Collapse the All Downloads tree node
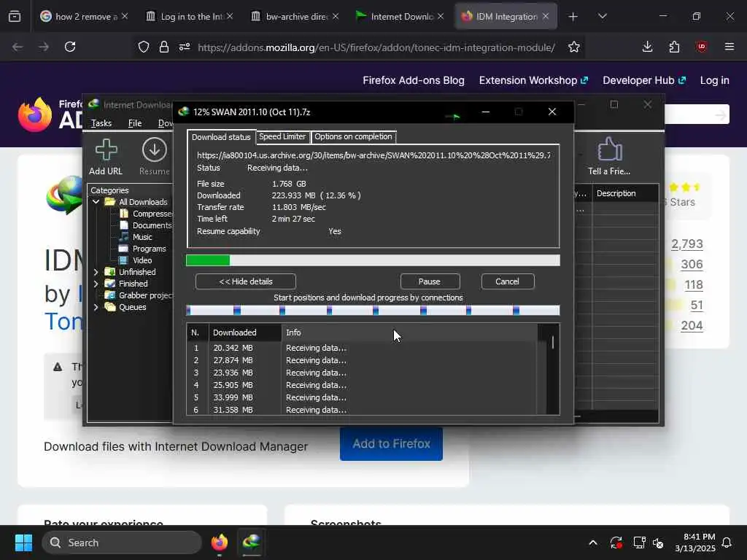The width and height of the screenshot is (747, 560). pyautogui.click(x=96, y=202)
